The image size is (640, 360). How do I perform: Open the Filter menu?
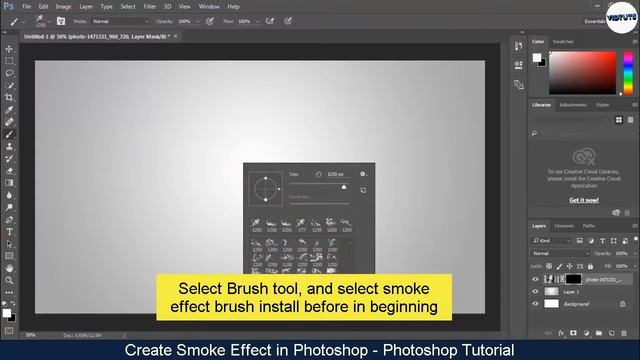(x=150, y=7)
